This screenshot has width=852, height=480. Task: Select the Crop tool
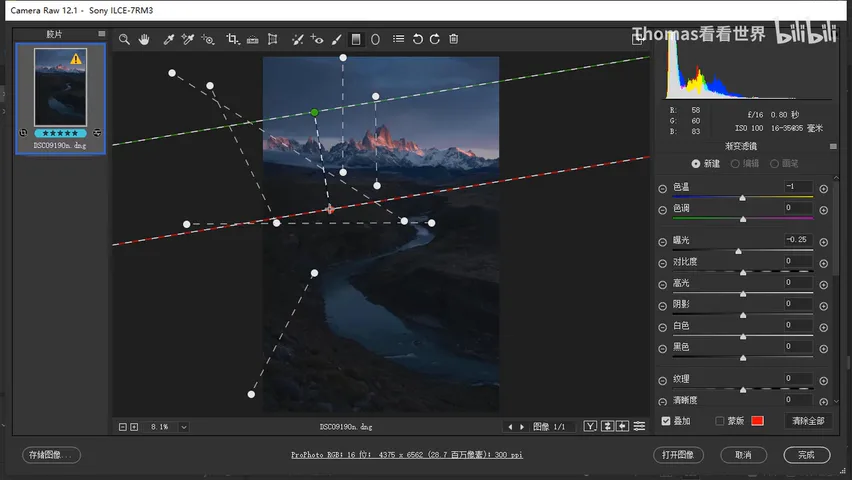pyautogui.click(x=233, y=39)
